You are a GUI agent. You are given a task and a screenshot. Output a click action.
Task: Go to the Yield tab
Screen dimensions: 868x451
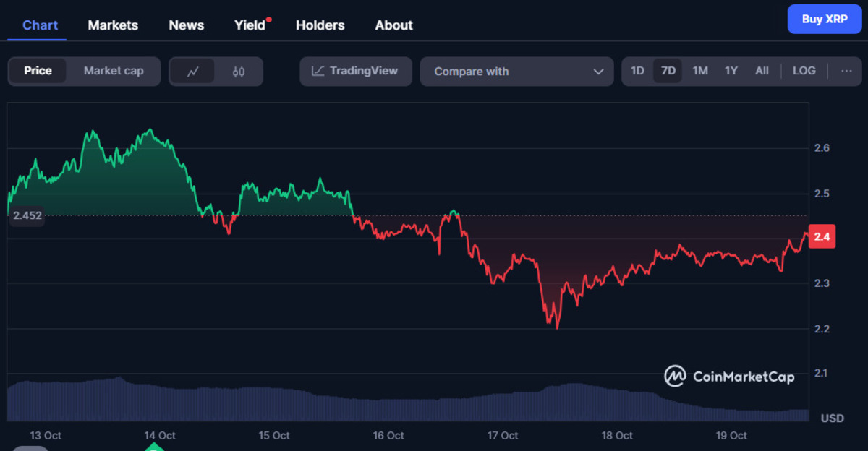click(x=250, y=25)
